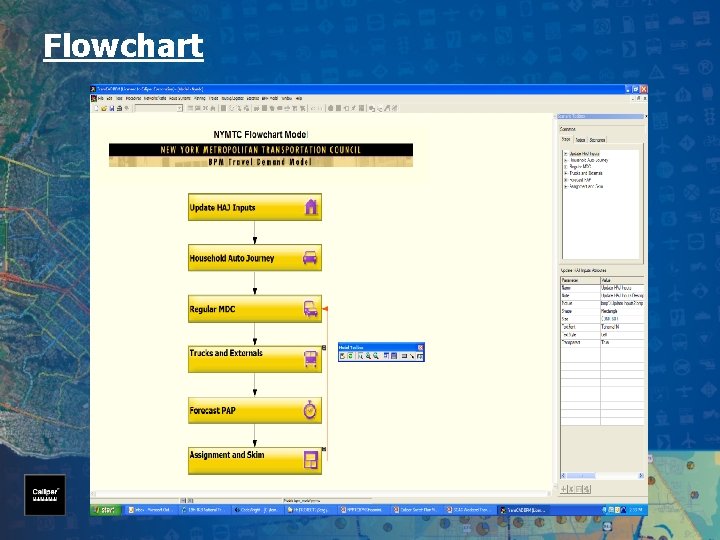Click the Shape value 'Rectangle' cell
This screenshot has height=540, width=720.
622,311
